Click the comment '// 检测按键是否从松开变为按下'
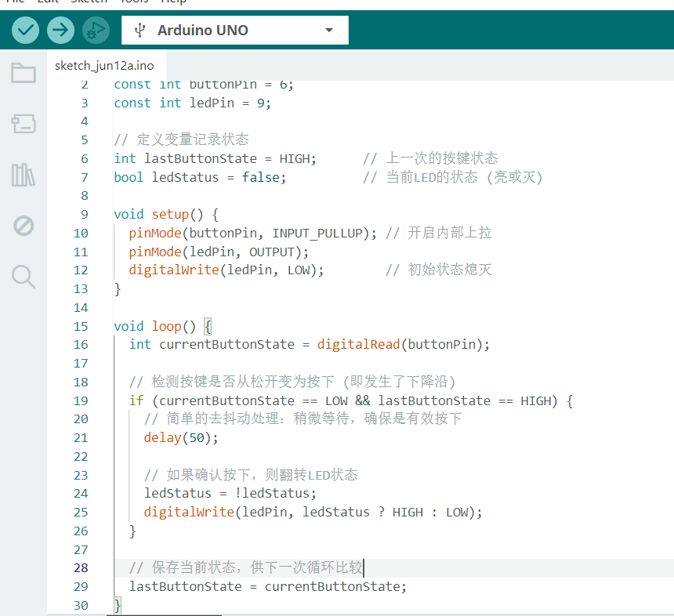 tap(231, 382)
